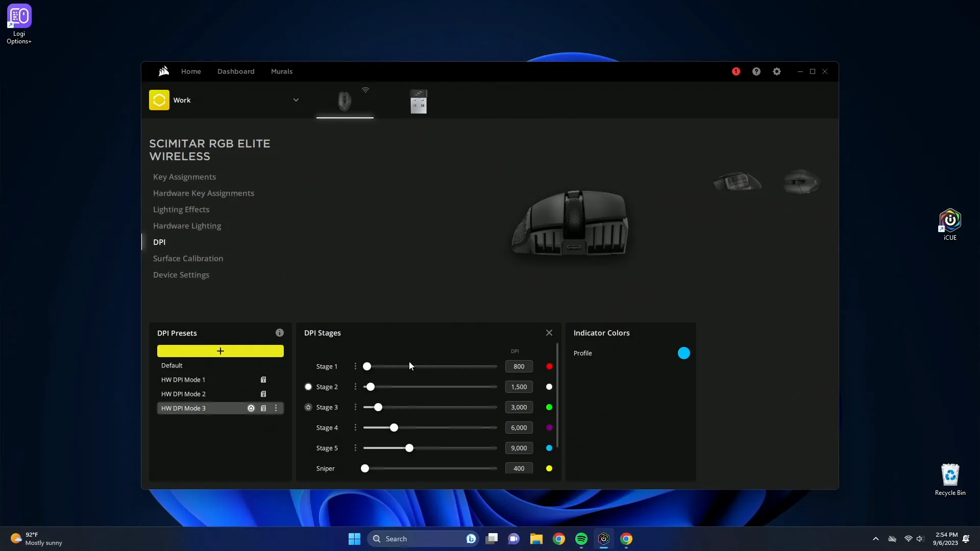Add a new DPI preset with yellow plus button
This screenshot has height=551, width=980.
click(220, 351)
